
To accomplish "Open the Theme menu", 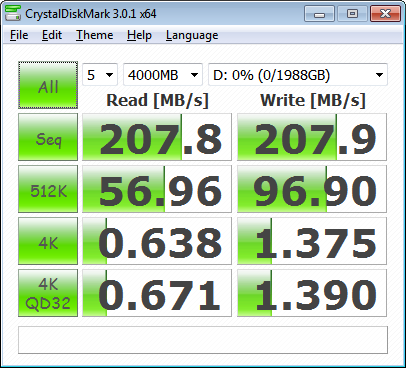I will click(x=95, y=35).
